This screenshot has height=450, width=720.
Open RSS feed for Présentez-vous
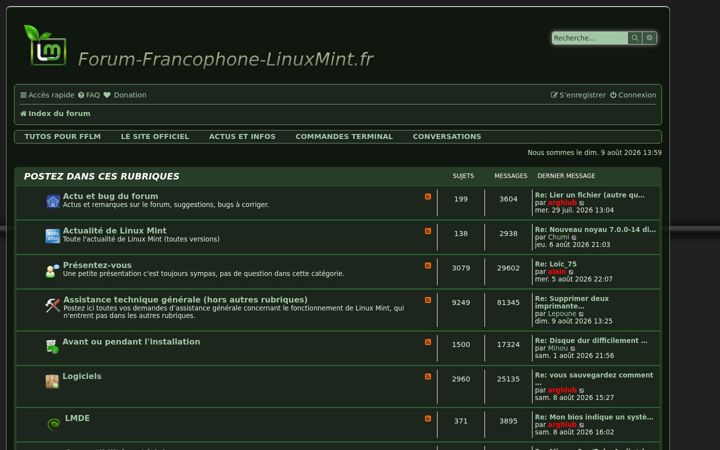[x=428, y=265]
